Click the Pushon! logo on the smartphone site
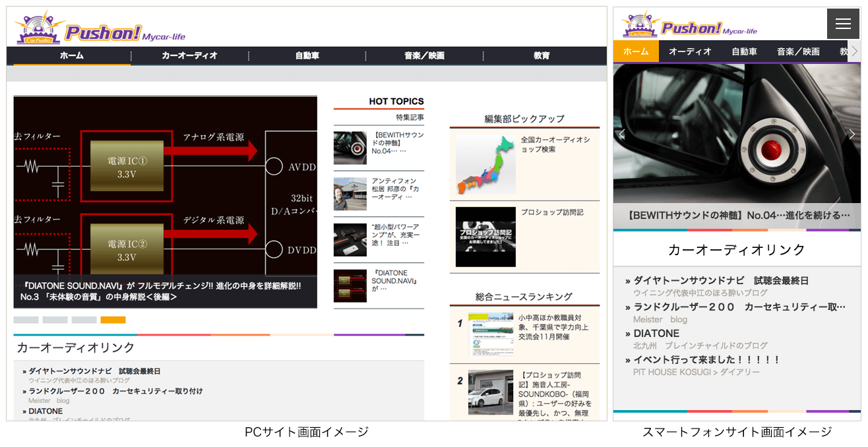The height and width of the screenshot is (447, 868). [689, 26]
